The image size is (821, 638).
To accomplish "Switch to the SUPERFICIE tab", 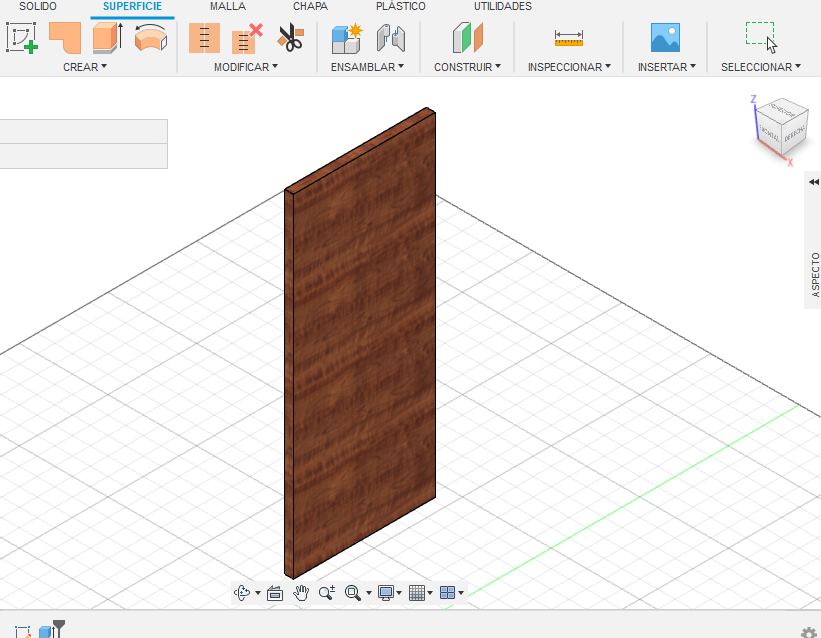I will tap(132, 6).
